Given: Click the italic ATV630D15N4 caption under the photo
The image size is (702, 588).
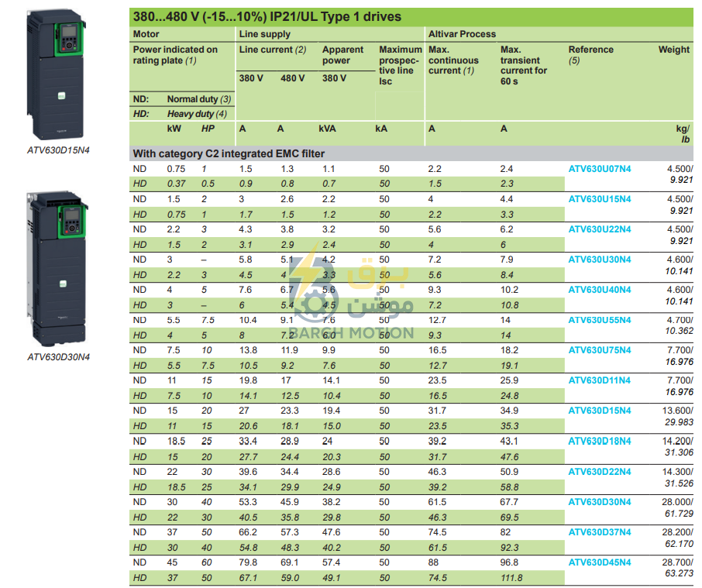Looking at the screenshot, I should click(x=58, y=150).
